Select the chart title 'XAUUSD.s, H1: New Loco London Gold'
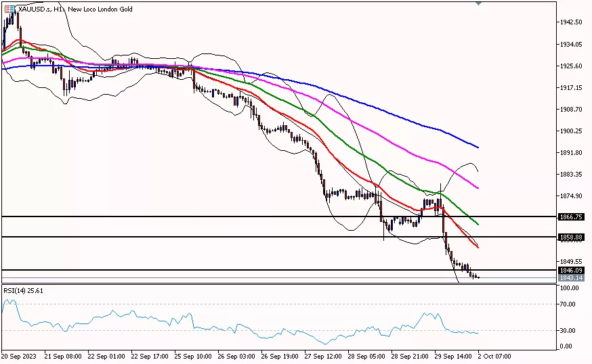The image size is (592, 364). [75, 9]
